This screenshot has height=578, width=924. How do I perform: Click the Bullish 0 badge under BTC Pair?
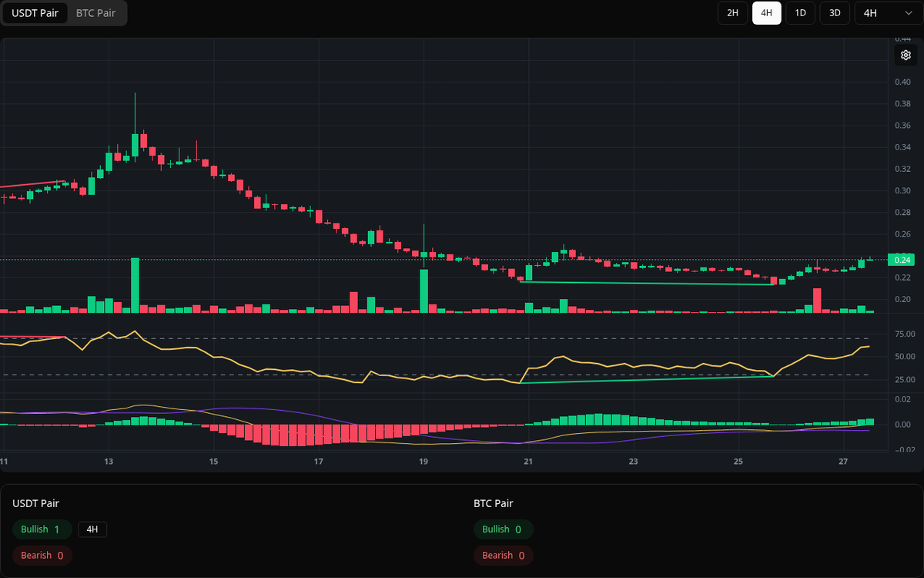point(503,529)
